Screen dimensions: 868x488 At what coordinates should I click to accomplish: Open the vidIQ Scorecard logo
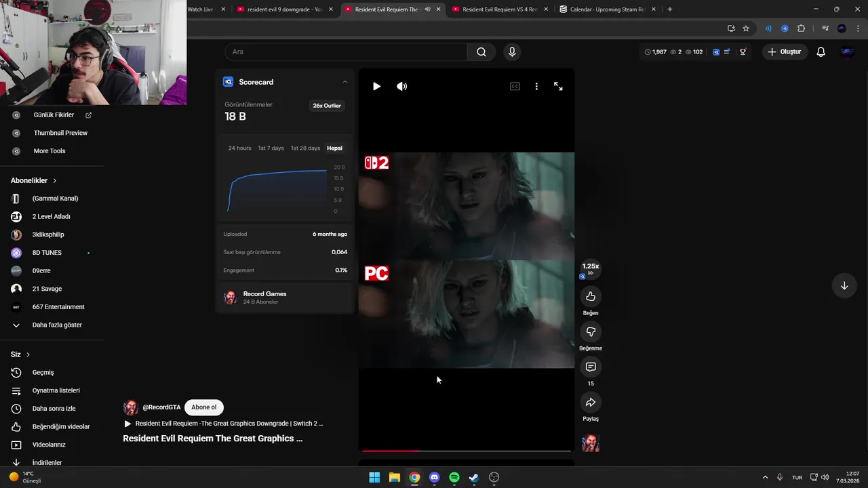[x=228, y=82]
